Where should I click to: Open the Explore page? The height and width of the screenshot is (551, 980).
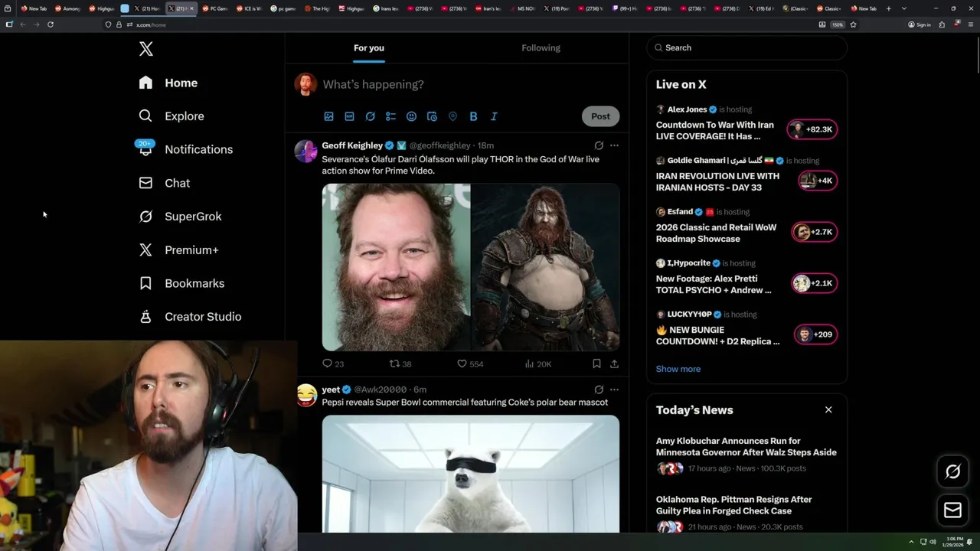tap(171, 116)
